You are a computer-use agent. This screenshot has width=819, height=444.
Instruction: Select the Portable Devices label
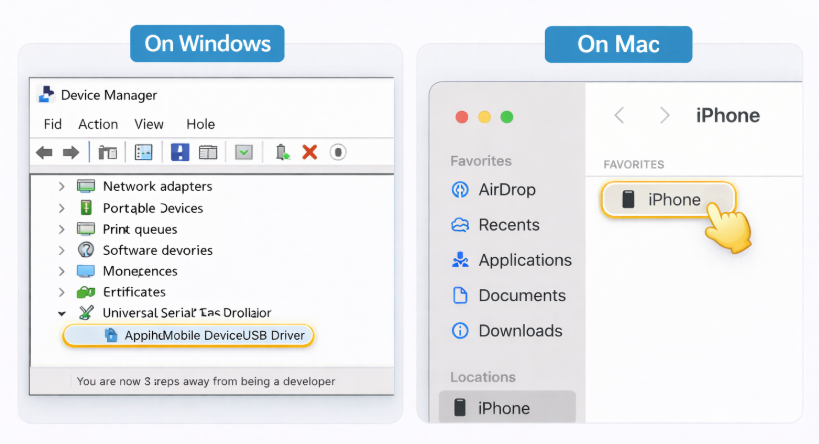tap(153, 208)
